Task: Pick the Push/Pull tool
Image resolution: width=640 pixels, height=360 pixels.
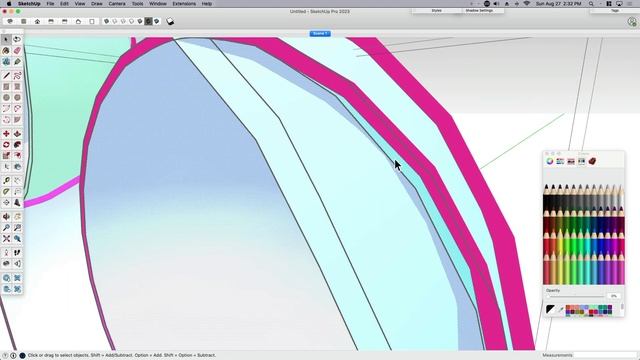Action: (x=17, y=134)
